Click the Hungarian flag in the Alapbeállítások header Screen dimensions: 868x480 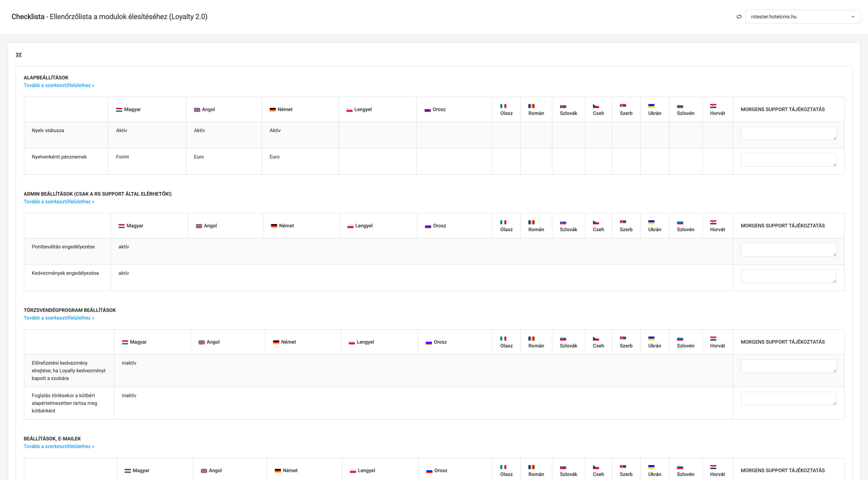coord(119,110)
